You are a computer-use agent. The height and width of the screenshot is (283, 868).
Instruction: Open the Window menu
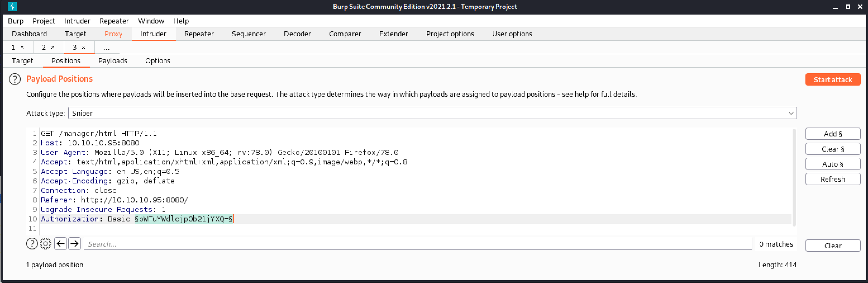click(x=151, y=21)
